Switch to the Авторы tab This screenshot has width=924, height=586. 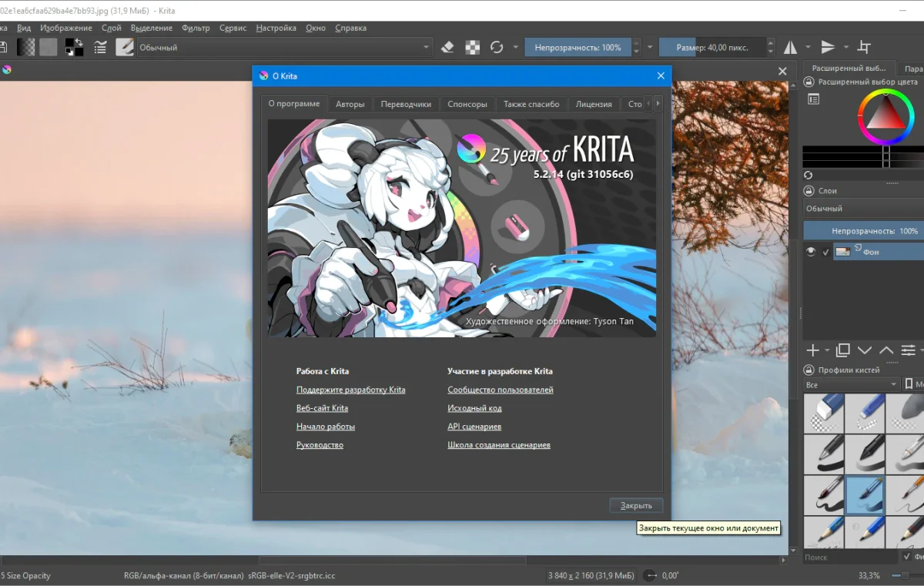point(350,104)
